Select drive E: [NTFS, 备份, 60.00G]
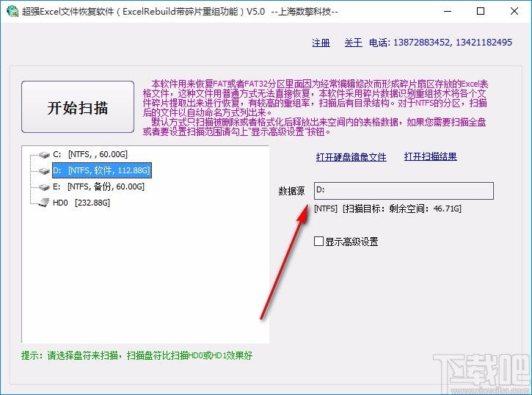This screenshot has height=395, width=532. pos(98,186)
